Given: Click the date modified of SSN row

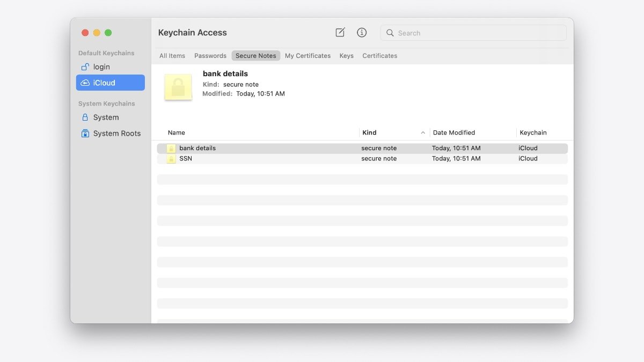Looking at the screenshot, I should pyautogui.click(x=456, y=159).
